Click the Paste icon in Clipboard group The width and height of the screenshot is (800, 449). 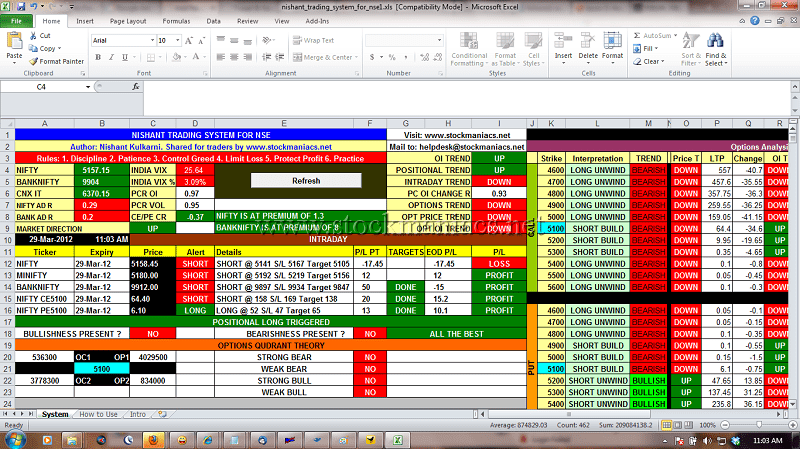coord(14,42)
